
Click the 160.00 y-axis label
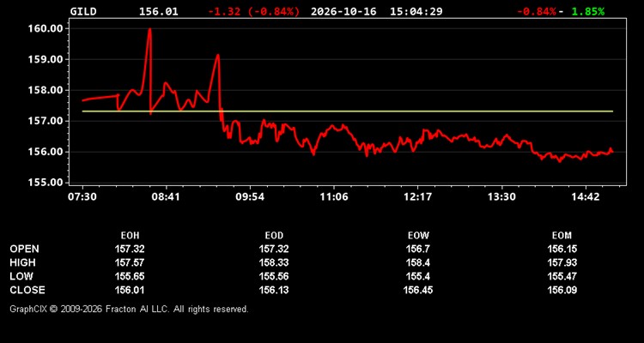tap(45, 28)
